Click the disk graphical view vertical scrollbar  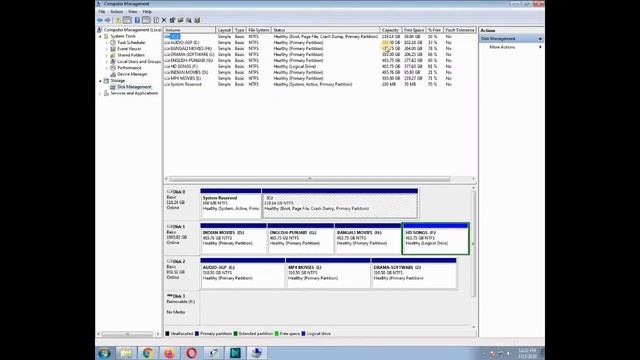pos(473,243)
